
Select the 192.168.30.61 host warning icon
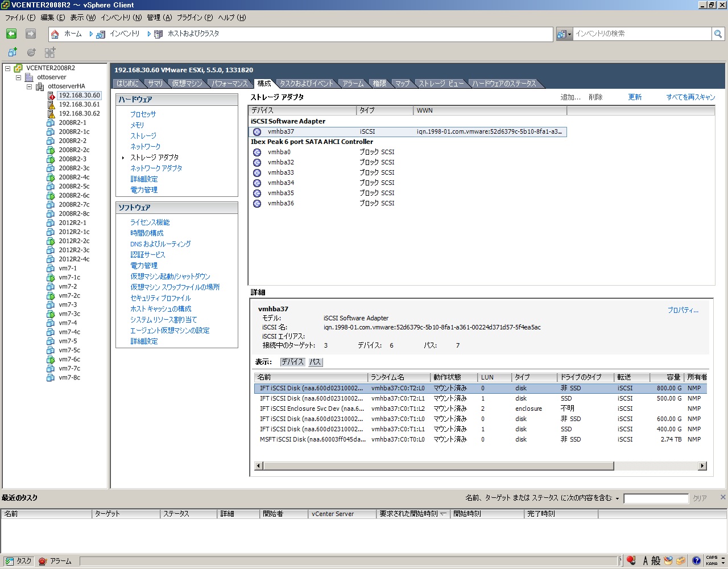[x=51, y=105]
